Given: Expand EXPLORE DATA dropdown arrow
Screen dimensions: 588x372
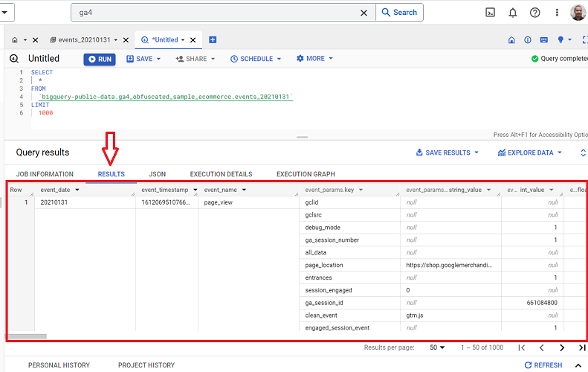Looking at the screenshot, I should (x=560, y=153).
